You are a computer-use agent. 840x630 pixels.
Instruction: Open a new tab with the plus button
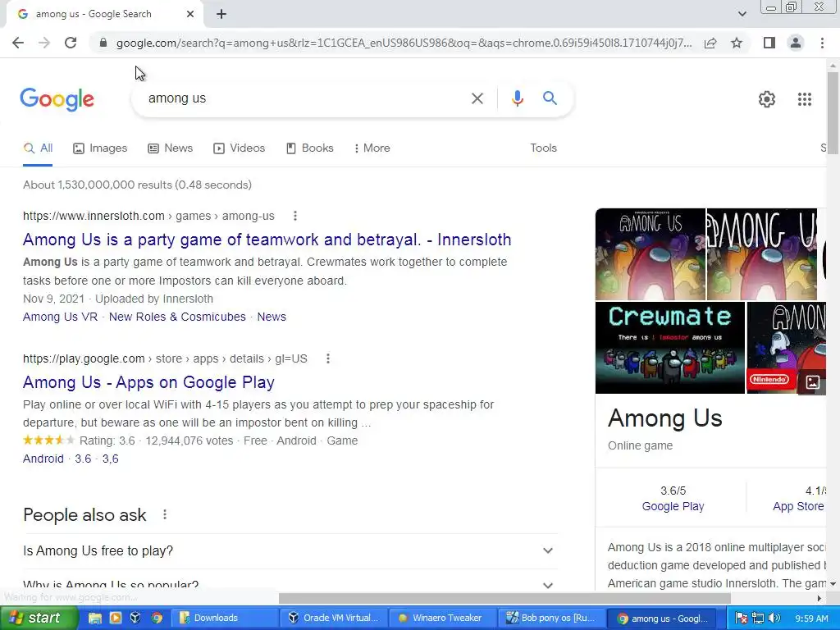(221, 14)
